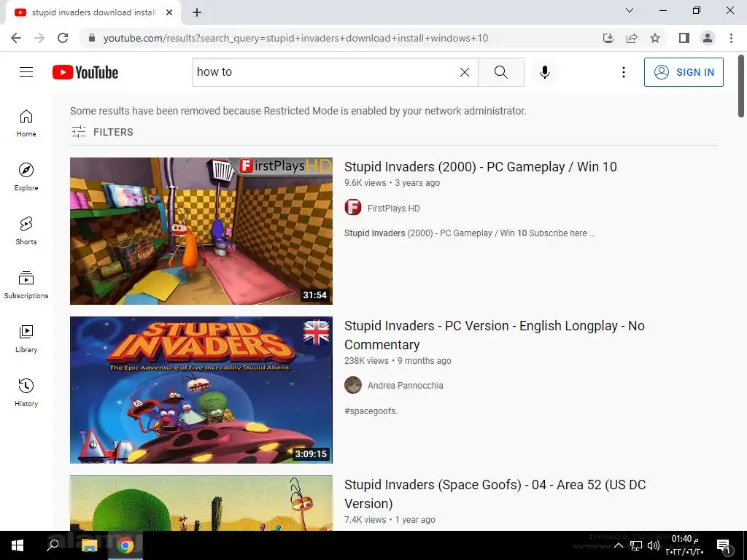Open YouTube settings three-dot menu

(623, 72)
